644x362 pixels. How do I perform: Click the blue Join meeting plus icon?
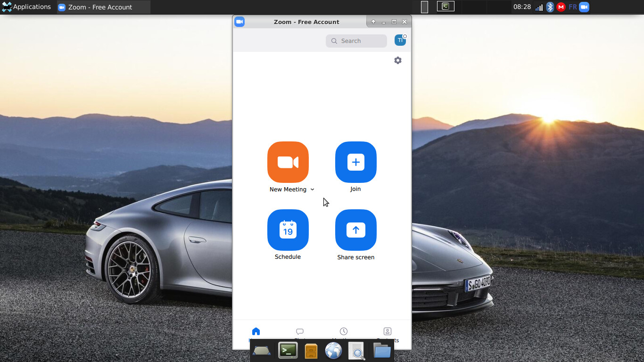click(356, 162)
